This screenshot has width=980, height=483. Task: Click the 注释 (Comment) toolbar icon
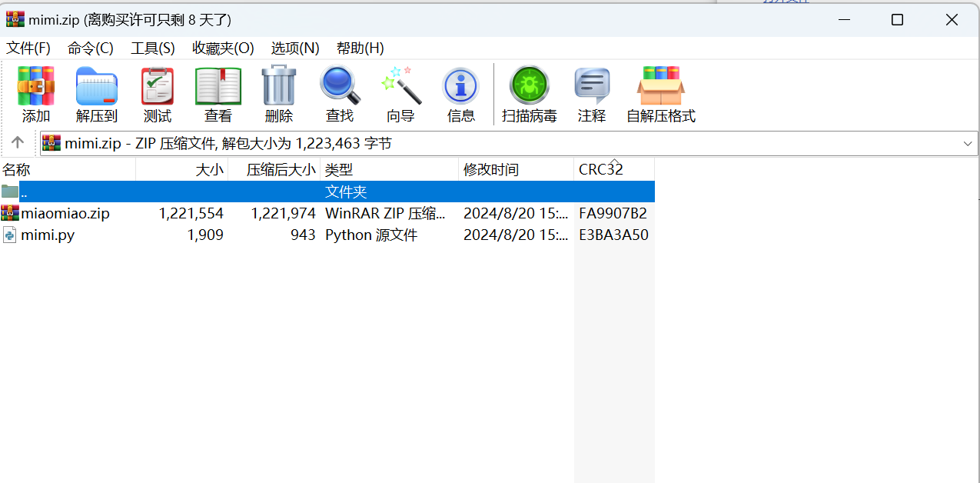(592, 85)
